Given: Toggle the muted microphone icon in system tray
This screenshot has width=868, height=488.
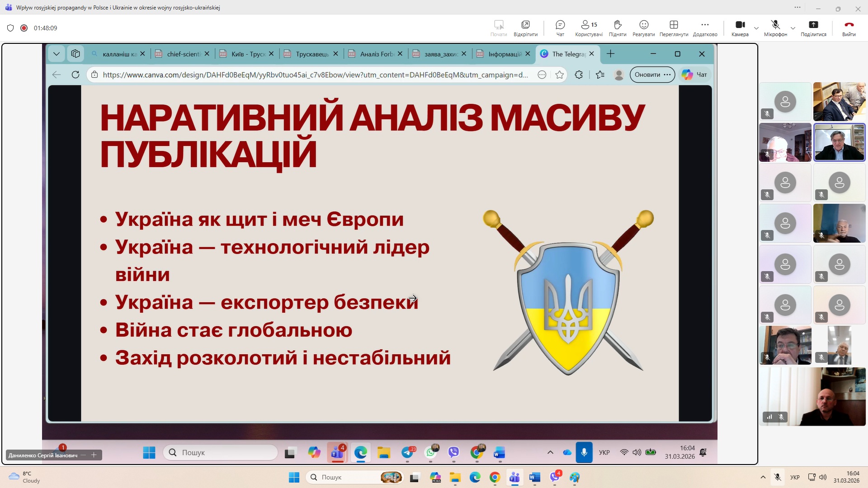Looking at the screenshot, I should [778, 477].
